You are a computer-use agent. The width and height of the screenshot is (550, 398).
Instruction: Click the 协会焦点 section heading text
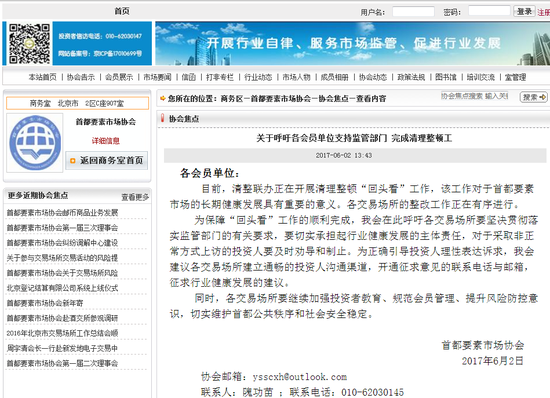[184, 119]
